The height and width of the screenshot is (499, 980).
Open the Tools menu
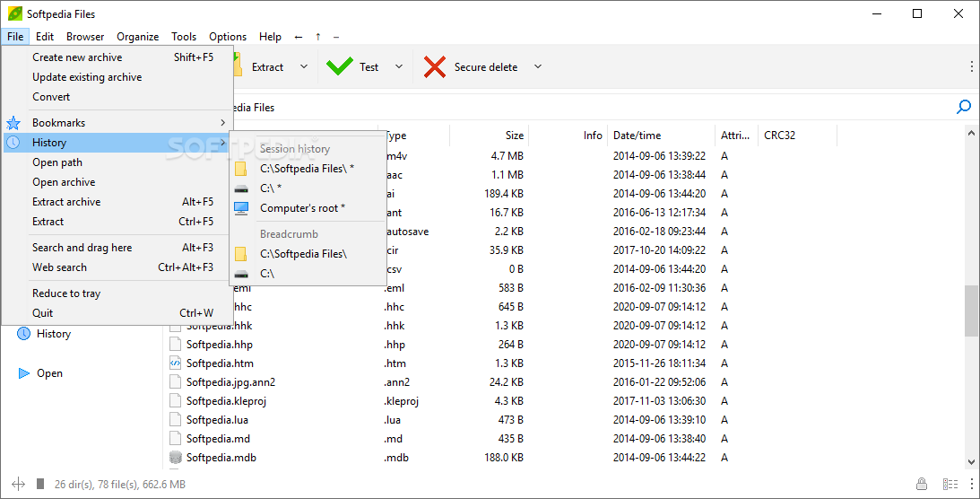(184, 37)
